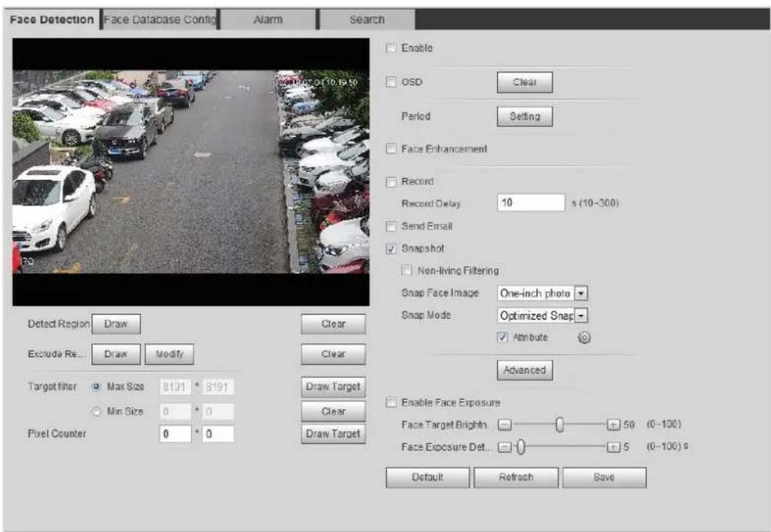Image resolution: width=771 pixels, height=532 pixels.
Task: Click the 'Pixel Counter' label
Action: click(x=57, y=434)
